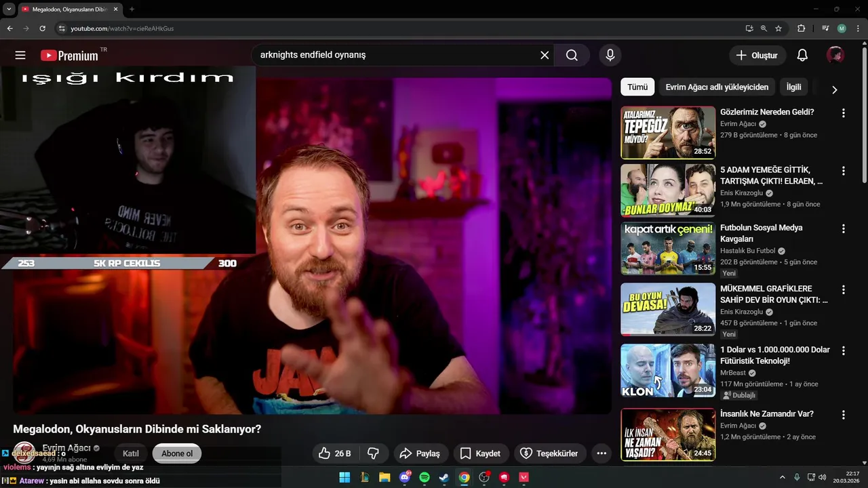The height and width of the screenshot is (488, 868).
Task: Clear the search box with X
Action: point(545,56)
